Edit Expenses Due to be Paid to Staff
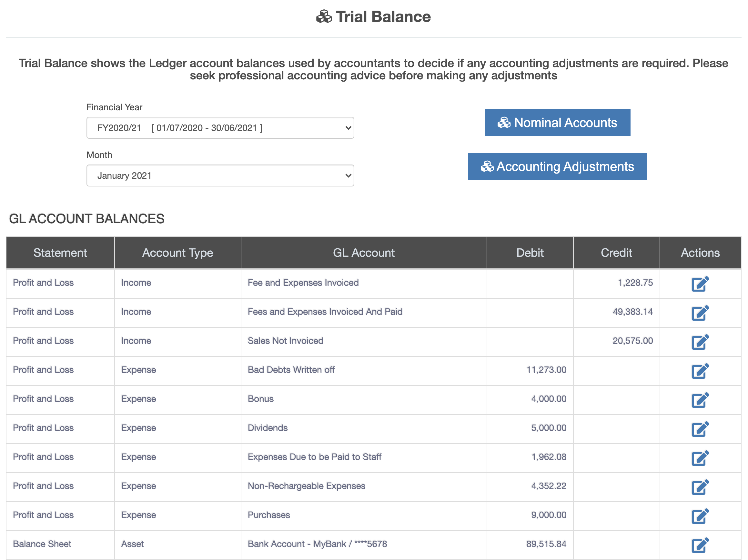Image resolution: width=748 pixels, height=560 pixels. coord(700,458)
